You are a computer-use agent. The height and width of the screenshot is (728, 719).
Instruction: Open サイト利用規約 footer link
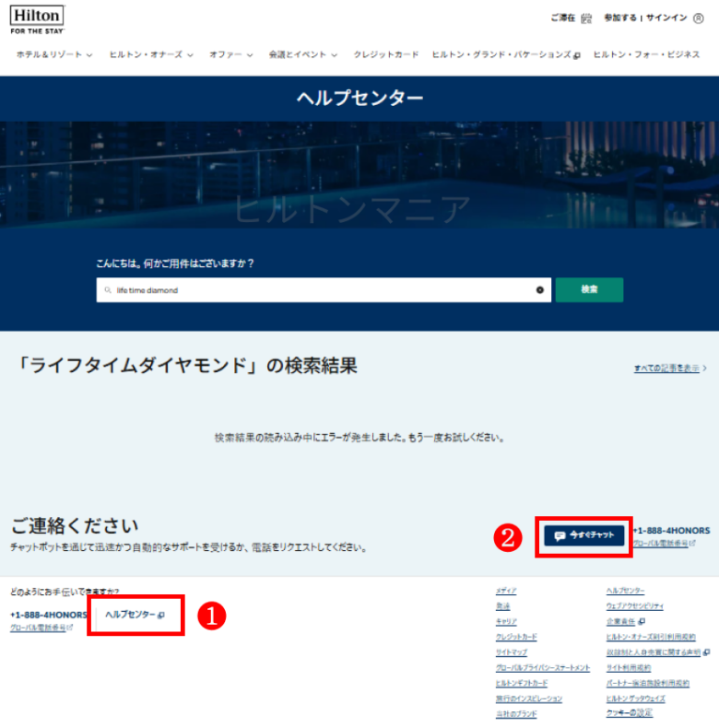(628, 668)
